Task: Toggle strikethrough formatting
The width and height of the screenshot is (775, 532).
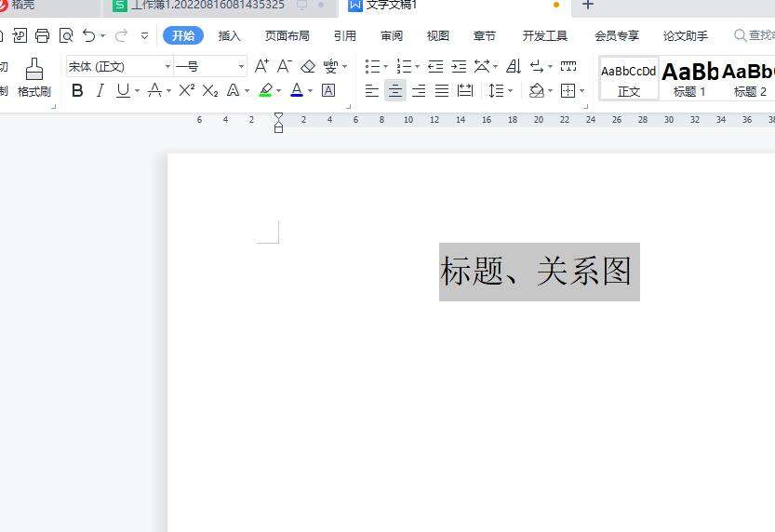Action: (x=154, y=90)
